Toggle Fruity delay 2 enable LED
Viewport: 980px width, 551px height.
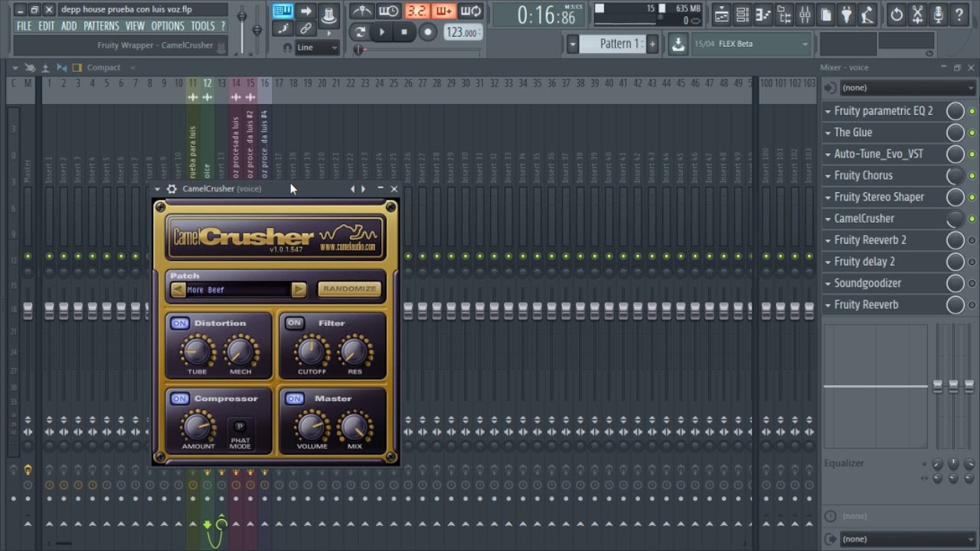[972, 262]
